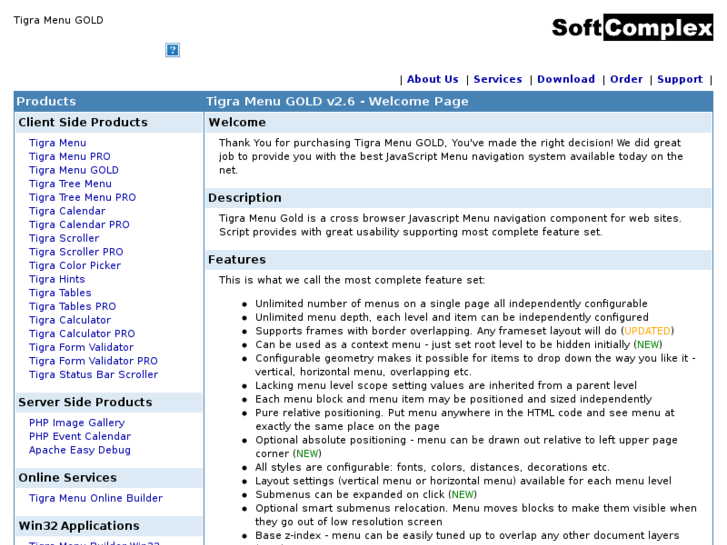Open the Tigra Menu PRO link
Image resolution: width=727 pixels, height=545 pixels.
pyautogui.click(x=70, y=156)
